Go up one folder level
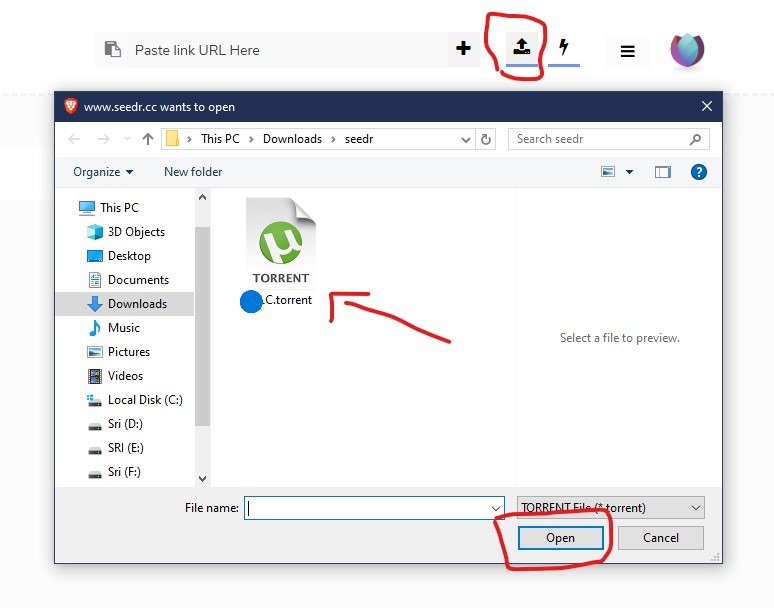Image resolution: width=774 pixels, height=608 pixels. (148, 139)
